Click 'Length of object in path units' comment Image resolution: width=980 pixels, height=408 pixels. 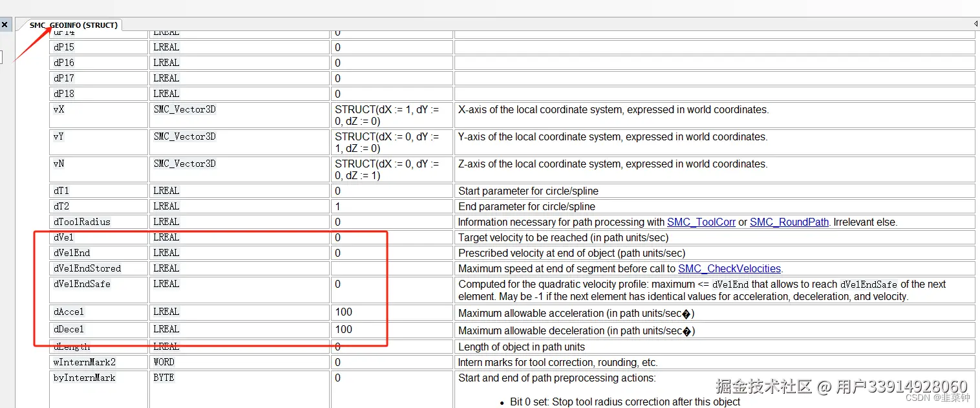click(522, 347)
